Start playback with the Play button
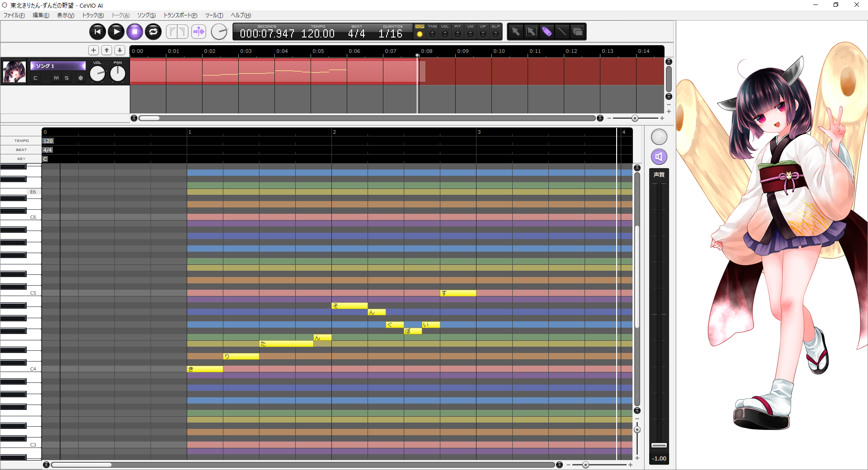Viewport: 868px width, 470px height. (x=116, y=32)
